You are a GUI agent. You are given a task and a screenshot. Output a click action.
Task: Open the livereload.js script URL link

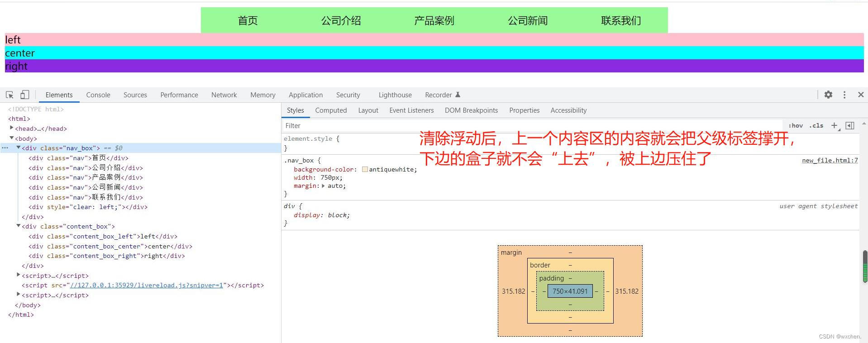tap(147, 285)
